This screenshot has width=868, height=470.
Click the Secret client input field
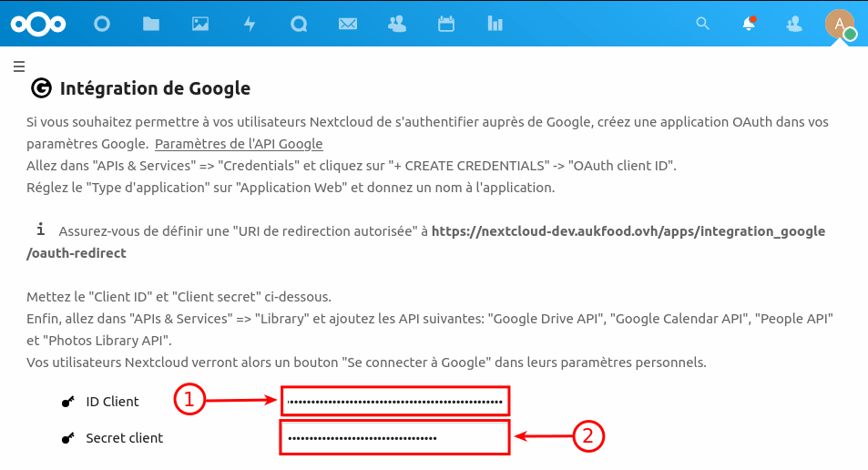[x=394, y=438]
